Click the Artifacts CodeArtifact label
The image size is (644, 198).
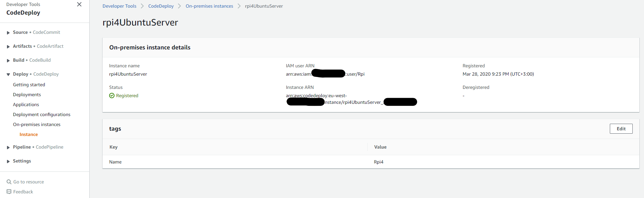(38, 46)
